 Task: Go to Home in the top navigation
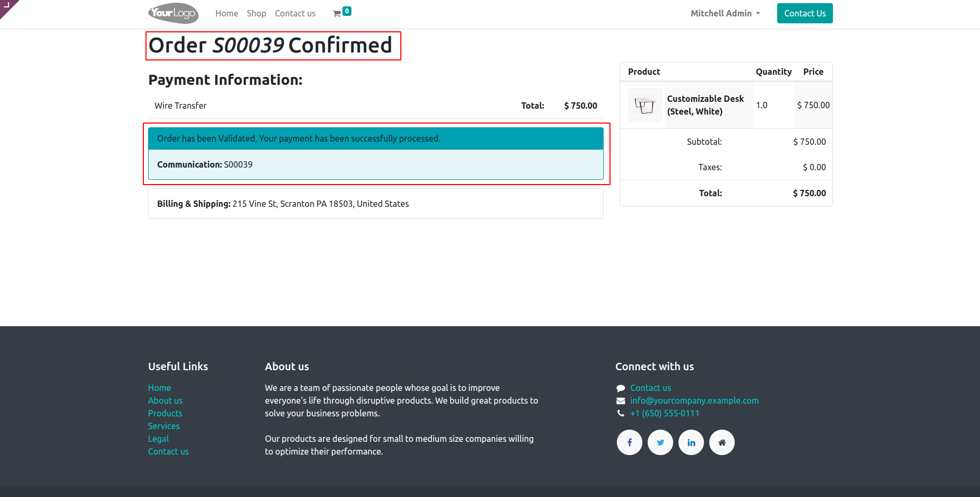(x=227, y=13)
